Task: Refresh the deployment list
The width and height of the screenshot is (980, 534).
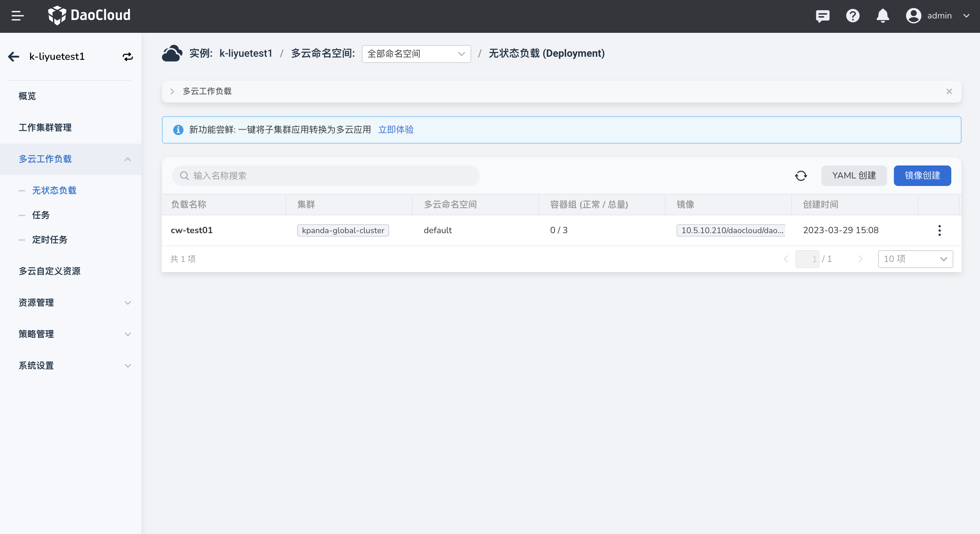Action: point(801,175)
